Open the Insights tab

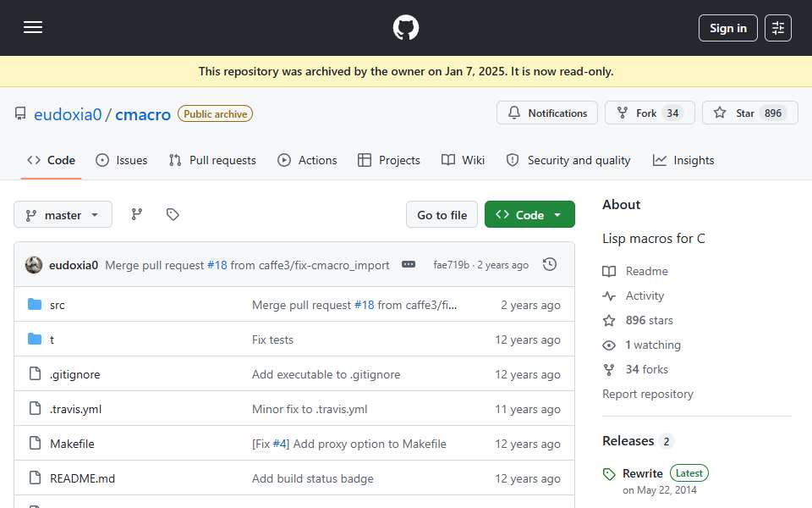click(683, 160)
